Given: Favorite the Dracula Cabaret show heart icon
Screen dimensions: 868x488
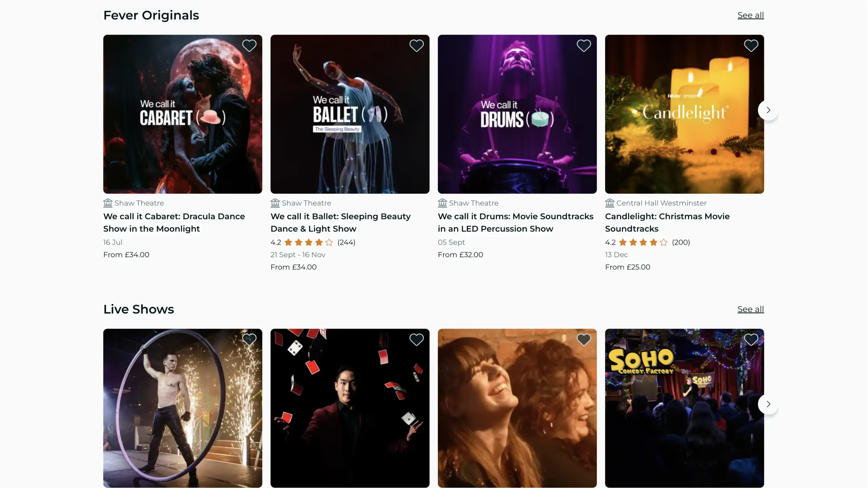Looking at the screenshot, I should pyautogui.click(x=249, y=45).
